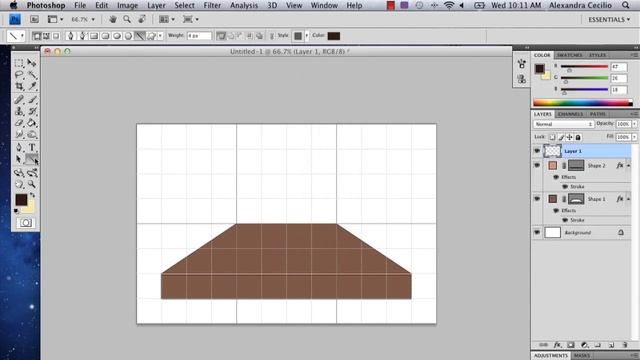Toggle Shape 2 Stroke effect visibility
This screenshot has width=640, height=360.
click(x=565, y=187)
